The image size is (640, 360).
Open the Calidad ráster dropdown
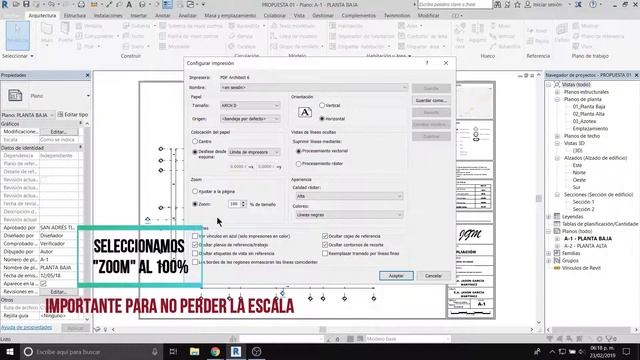pos(349,196)
